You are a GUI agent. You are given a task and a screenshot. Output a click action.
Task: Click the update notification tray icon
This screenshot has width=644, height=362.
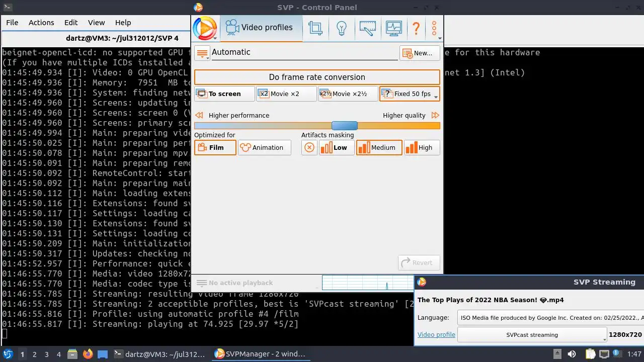tap(616, 354)
